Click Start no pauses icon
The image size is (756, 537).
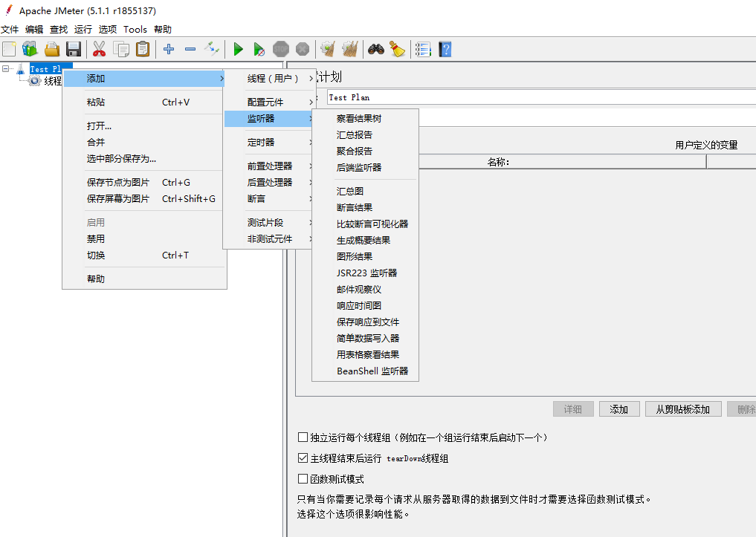click(259, 49)
